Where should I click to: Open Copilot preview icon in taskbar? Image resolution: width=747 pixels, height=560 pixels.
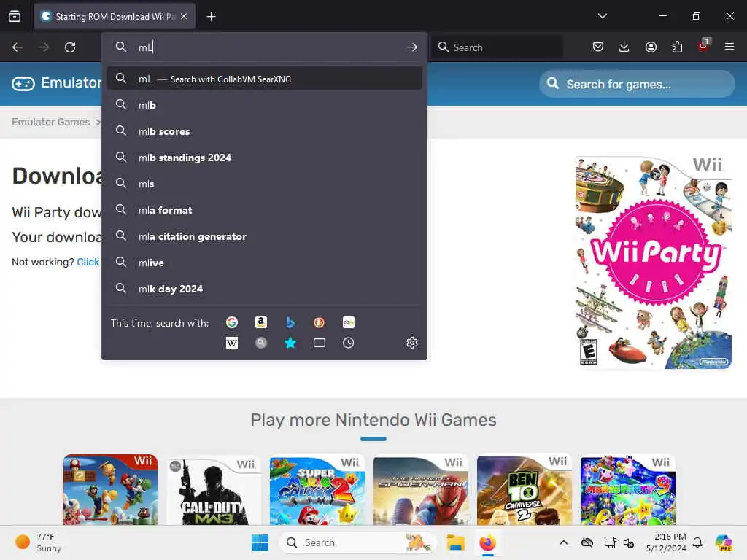point(724,542)
